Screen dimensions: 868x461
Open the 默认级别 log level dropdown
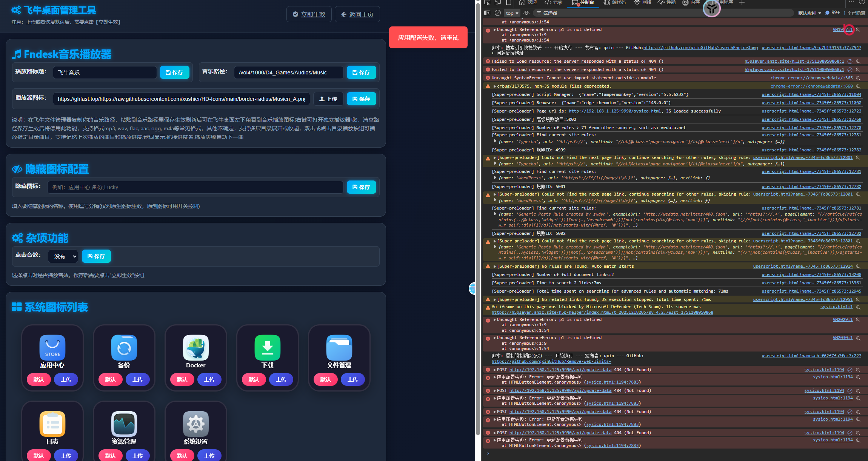810,13
